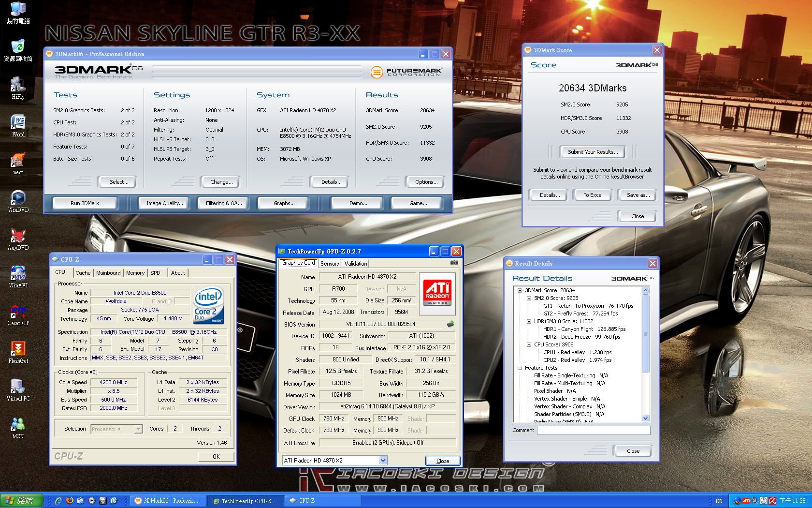Viewport: 812px width, 508px height.
Task: Switch to the Mainboard tab in CPU-Z
Action: 108,273
